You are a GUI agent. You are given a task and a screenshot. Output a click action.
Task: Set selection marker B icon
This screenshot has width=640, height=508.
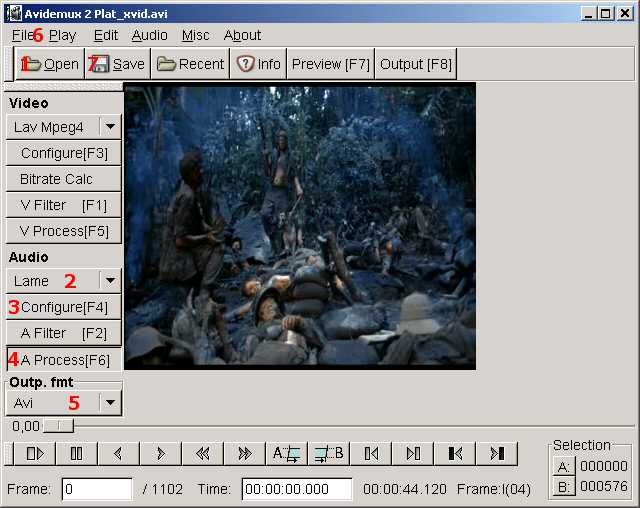pyautogui.click(x=329, y=453)
